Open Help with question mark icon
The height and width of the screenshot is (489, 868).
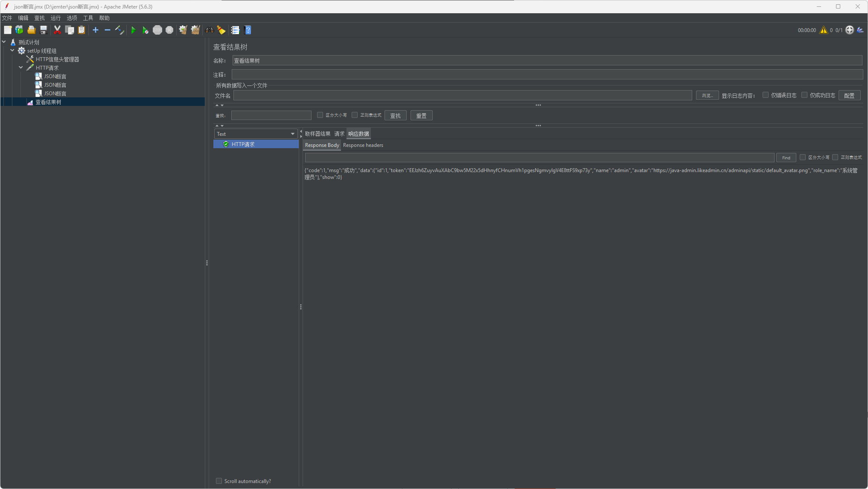[x=248, y=30]
